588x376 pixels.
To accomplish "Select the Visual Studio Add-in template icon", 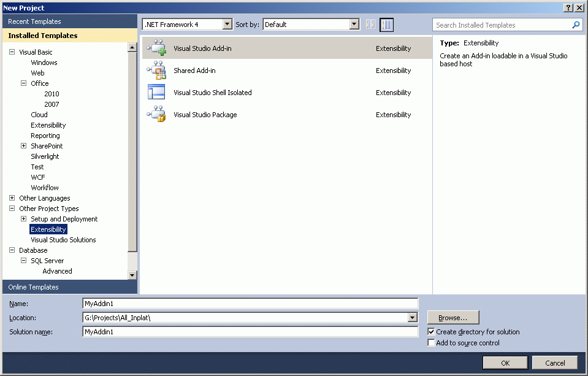I will click(157, 48).
